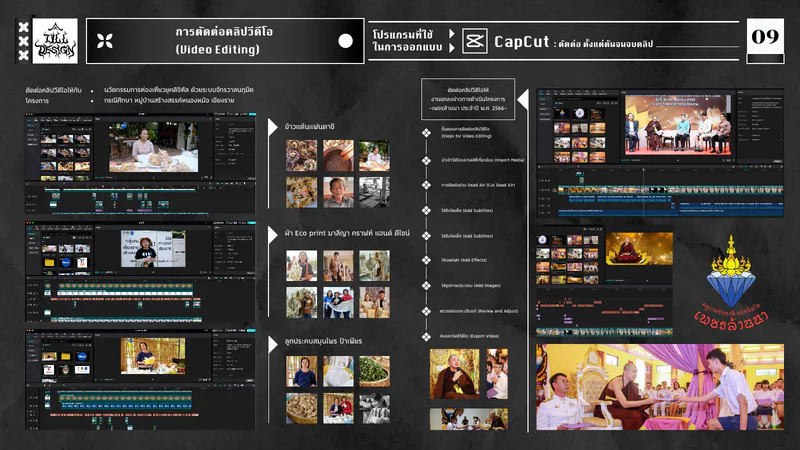Screen dimensions: 800x450
Task: Click the large left-pointing triangle beside the panel screenshot
Action: point(522,99)
